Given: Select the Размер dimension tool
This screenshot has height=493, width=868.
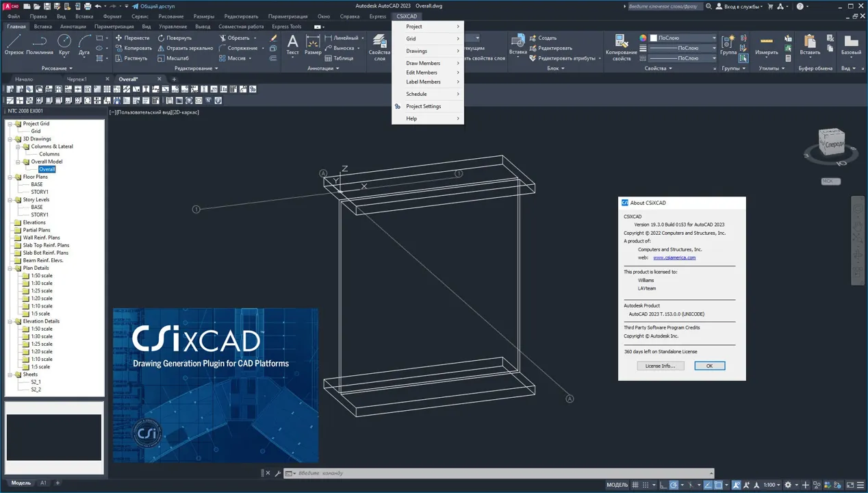Looking at the screenshot, I should tap(313, 45).
